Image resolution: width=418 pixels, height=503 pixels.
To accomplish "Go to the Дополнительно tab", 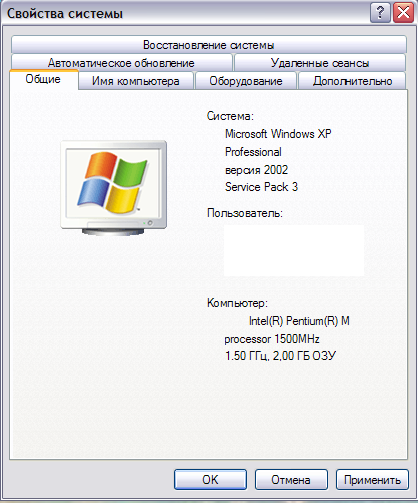I will click(x=352, y=81).
